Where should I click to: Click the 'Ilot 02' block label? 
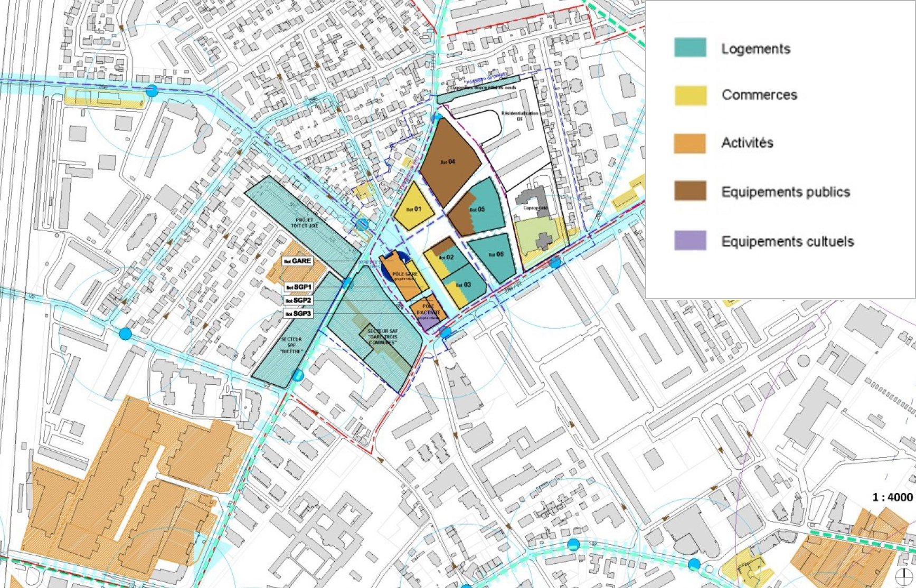point(446,258)
